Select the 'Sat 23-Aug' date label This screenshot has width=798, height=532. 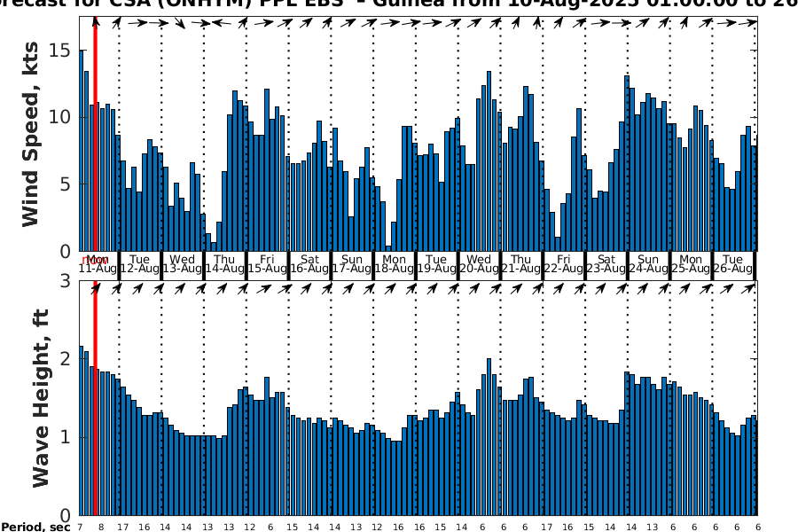606,263
